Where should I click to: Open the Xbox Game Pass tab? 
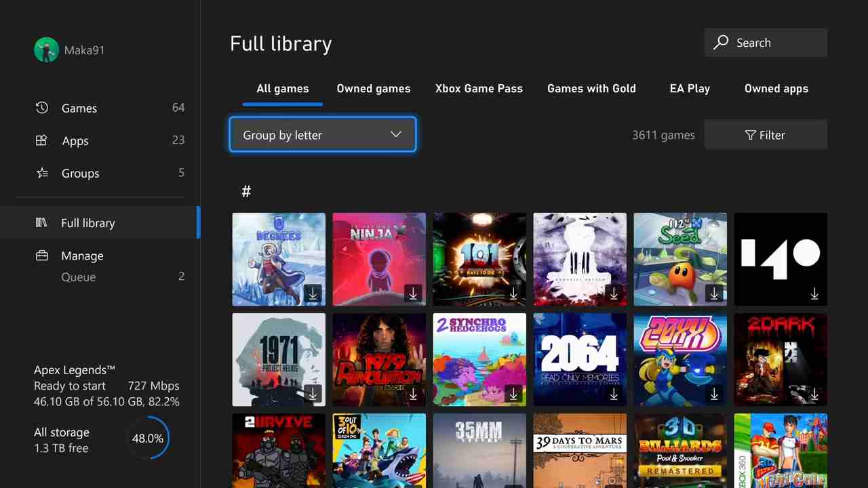479,89
